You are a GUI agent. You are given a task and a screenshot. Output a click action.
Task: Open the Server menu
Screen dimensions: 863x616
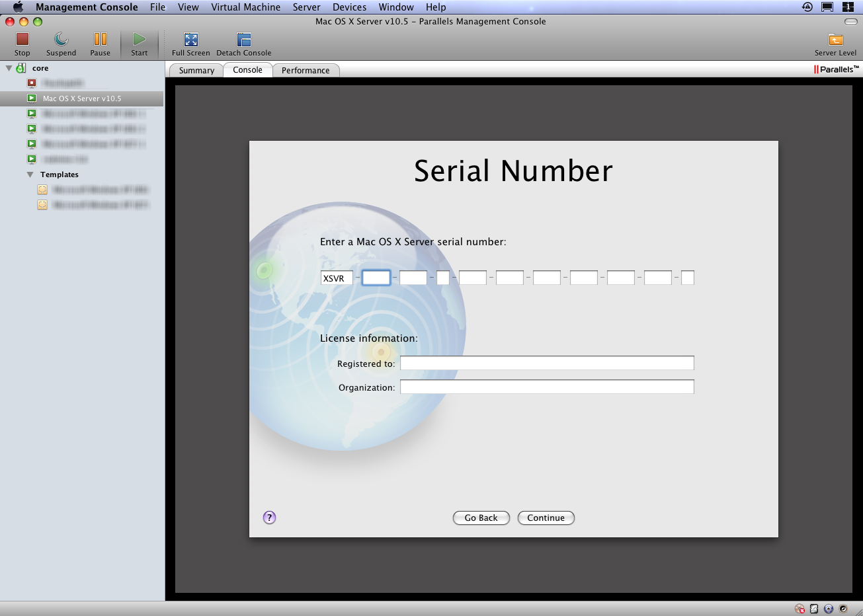[306, 7]
